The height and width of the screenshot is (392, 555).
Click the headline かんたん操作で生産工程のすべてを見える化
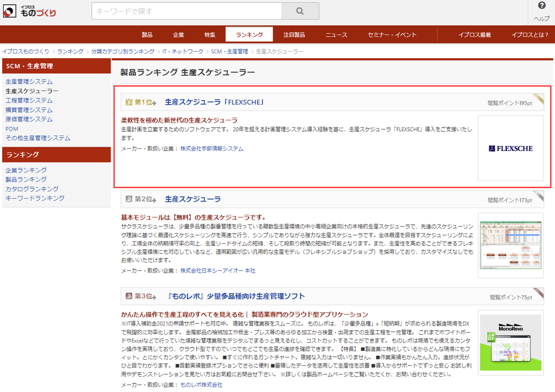tap(182, 314)
